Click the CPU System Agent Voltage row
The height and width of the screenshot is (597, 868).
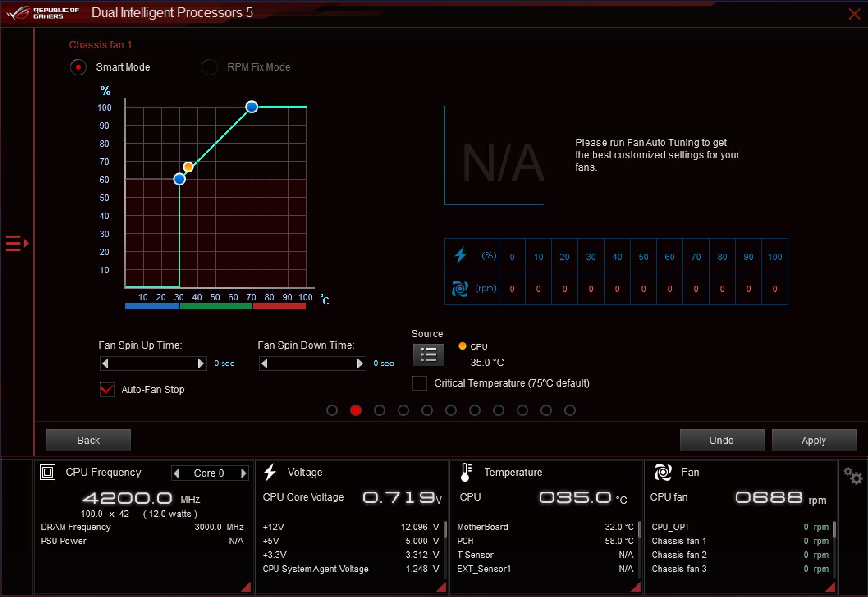click(x=351, y=569)
